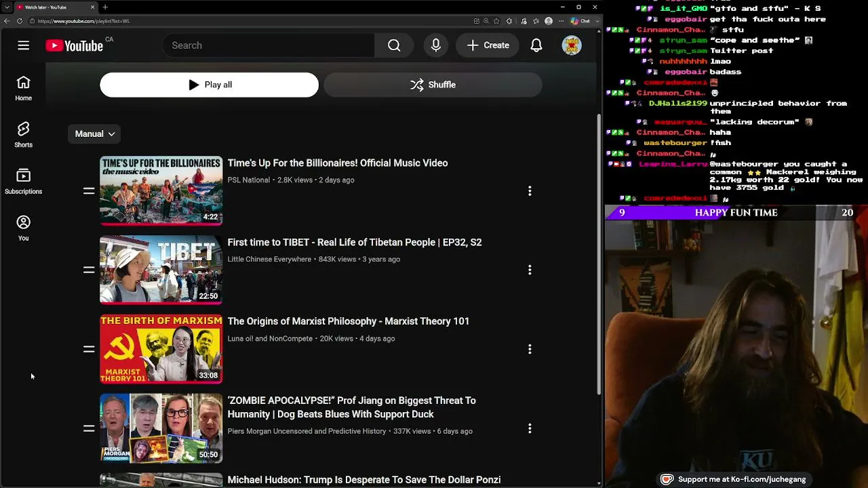Image resolution: width=868 pixels, height=488 pixels.
Task: Open the Create menu button
Action: 488,45
